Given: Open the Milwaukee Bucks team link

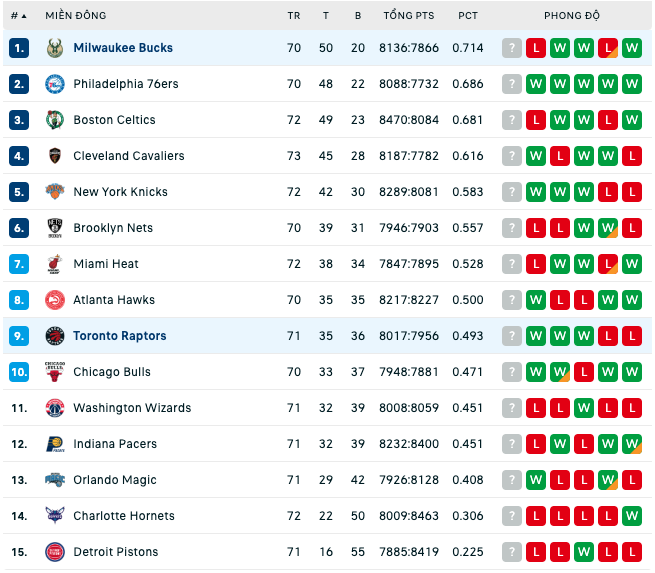Looking at the screenshot, I should click(123, 48).
